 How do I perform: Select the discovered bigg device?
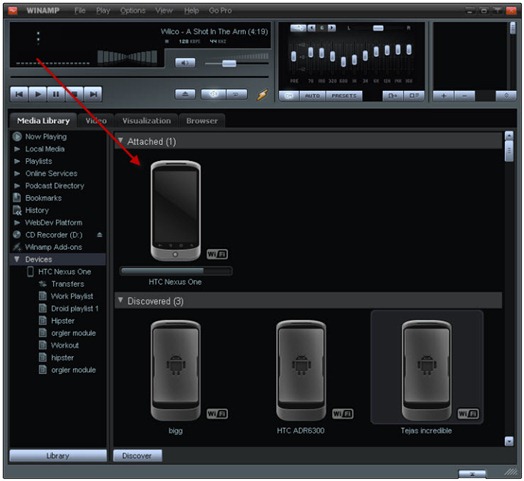(175, 370)
